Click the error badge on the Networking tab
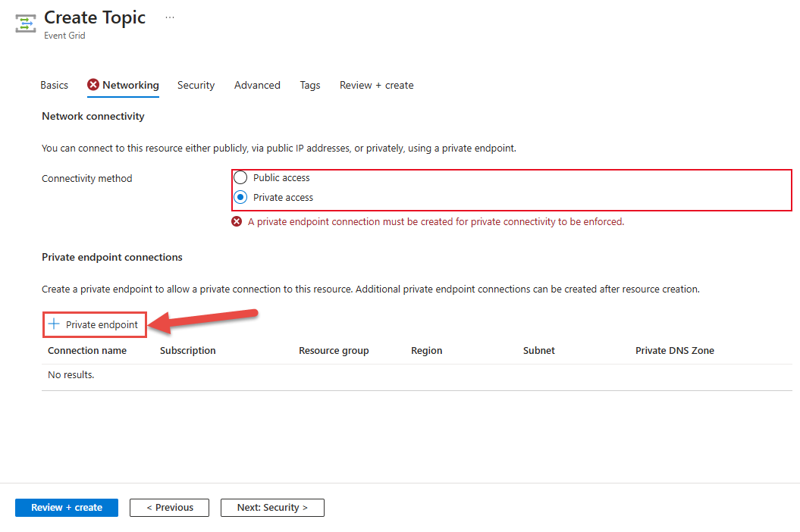Screen dimensions: 800x532 [x=94, y=85]
